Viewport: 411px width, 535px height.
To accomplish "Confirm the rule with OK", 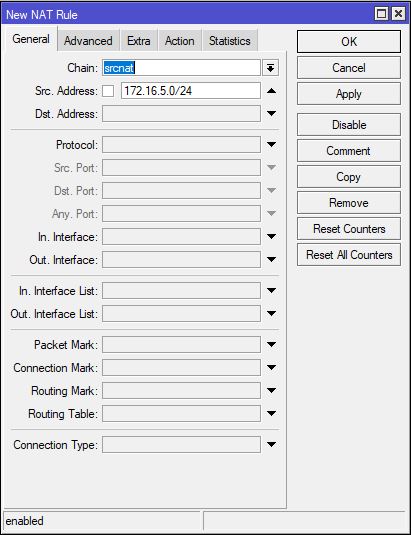I will tap(349, 42).
